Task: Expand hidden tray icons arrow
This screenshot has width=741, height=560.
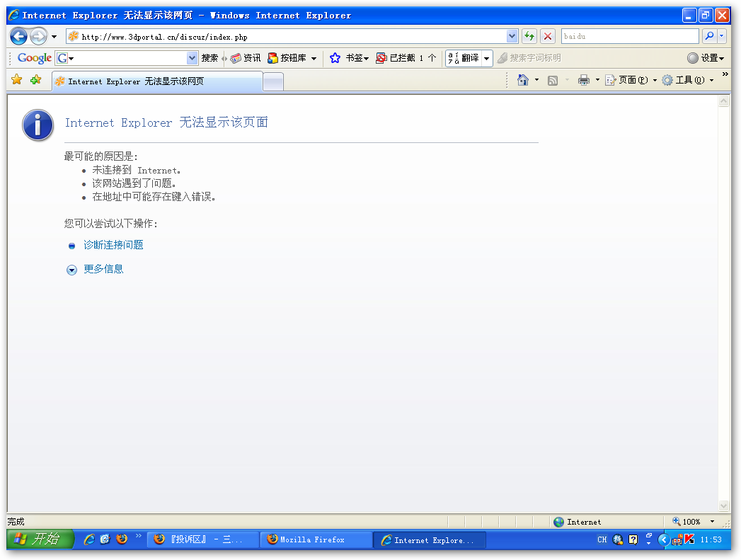Action: coord(664,539)
